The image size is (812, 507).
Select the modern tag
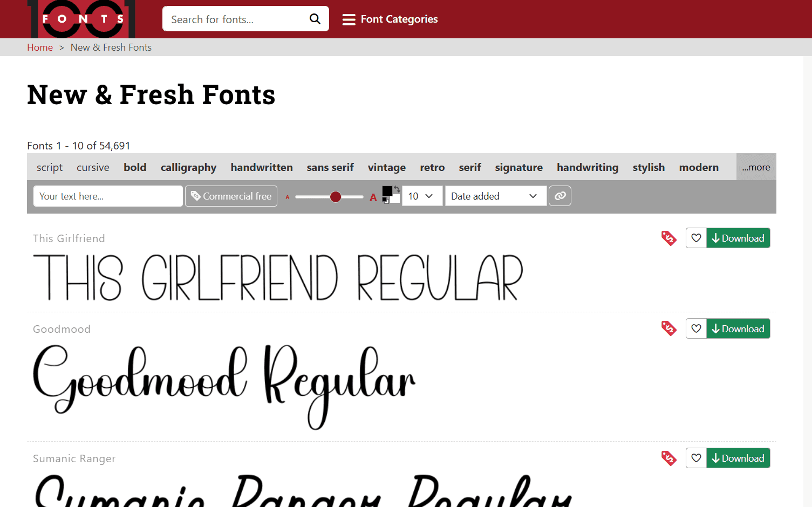[x=699, y=167]
